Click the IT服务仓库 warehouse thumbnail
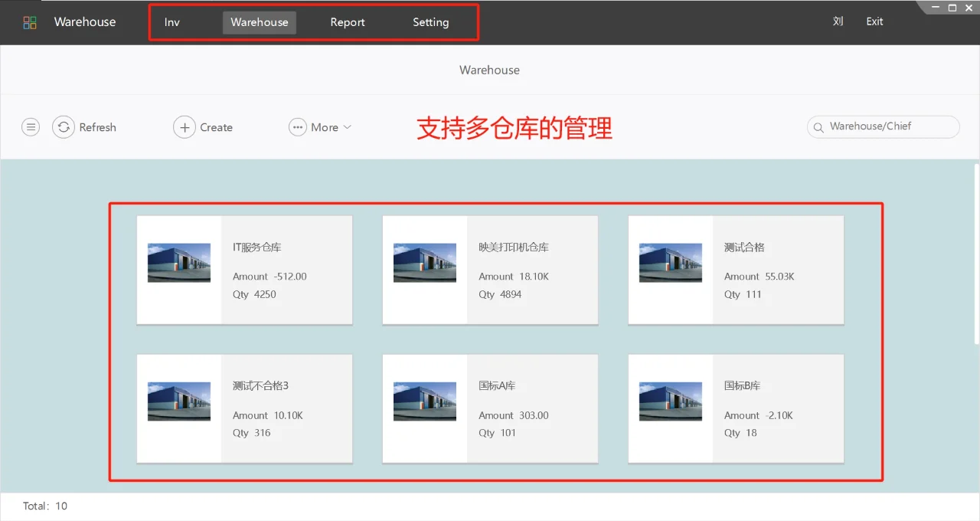980x521 pixels. click(178, 262)
